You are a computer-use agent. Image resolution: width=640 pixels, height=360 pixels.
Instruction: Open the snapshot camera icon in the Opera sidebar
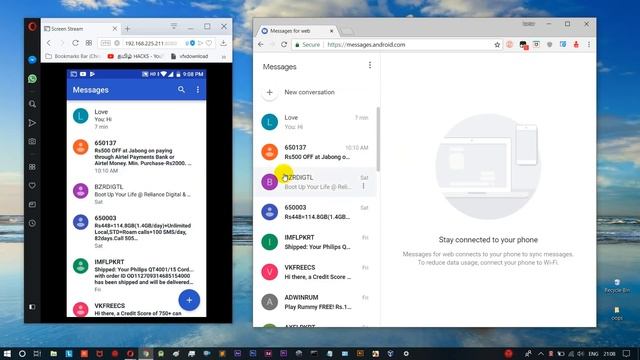[x=32, y=141]
